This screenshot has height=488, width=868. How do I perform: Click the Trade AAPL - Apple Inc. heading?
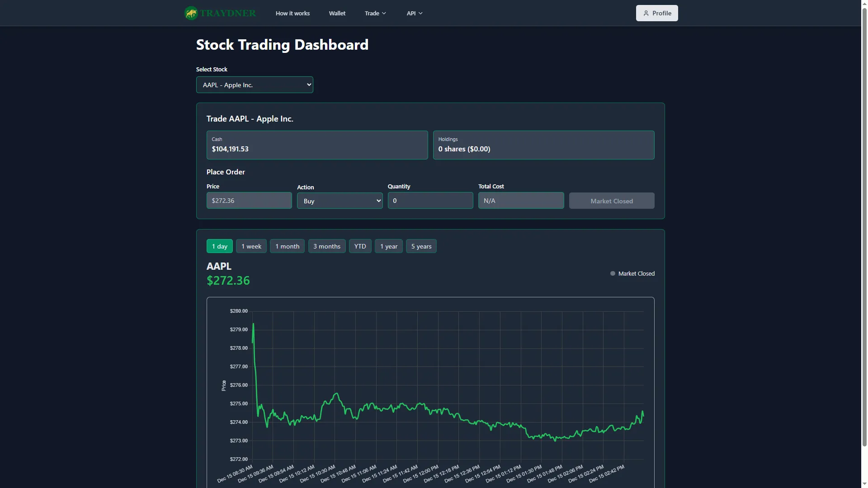(x=250, y=119)
